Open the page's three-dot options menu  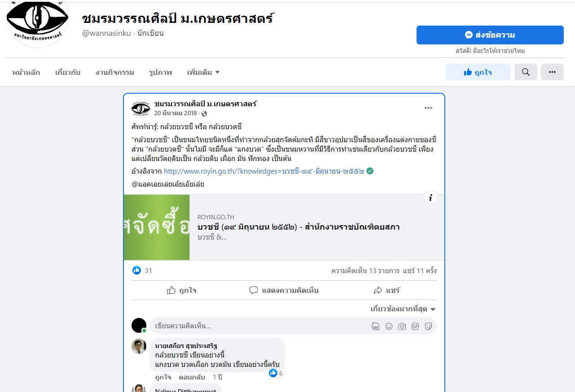pos(552,72)
